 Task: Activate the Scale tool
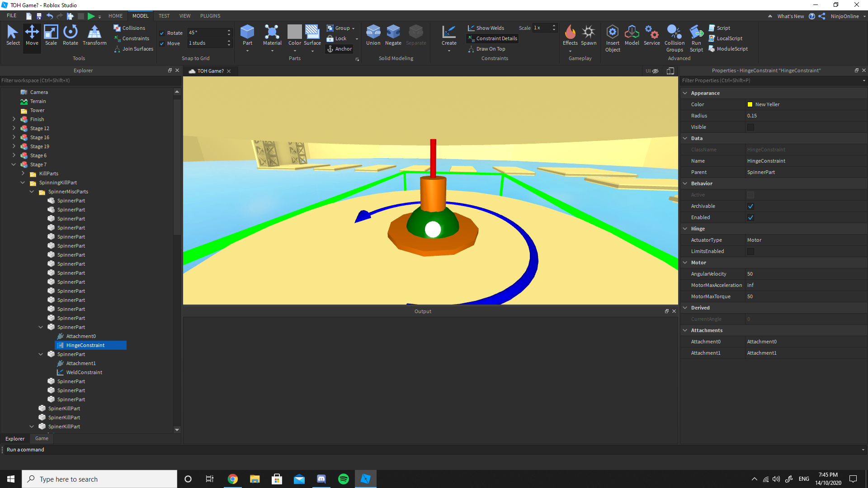tap(51, 36)
